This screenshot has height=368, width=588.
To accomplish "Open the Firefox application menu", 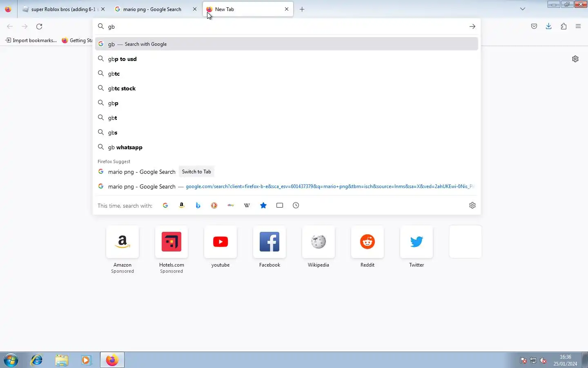I will pyautogui.click(x=578, y=27).
